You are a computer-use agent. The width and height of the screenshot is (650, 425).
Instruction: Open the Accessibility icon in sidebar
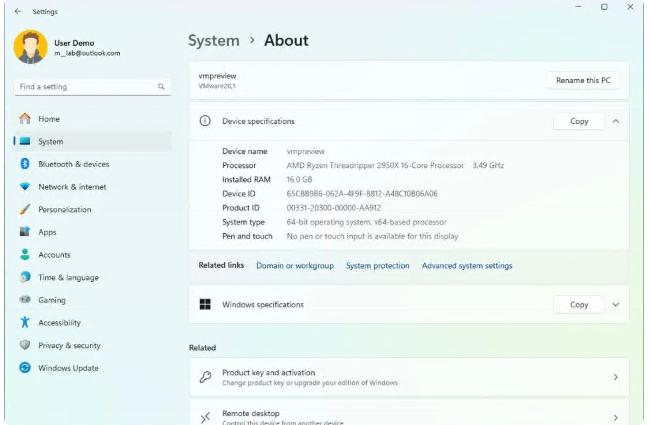(x=25, y=323)
